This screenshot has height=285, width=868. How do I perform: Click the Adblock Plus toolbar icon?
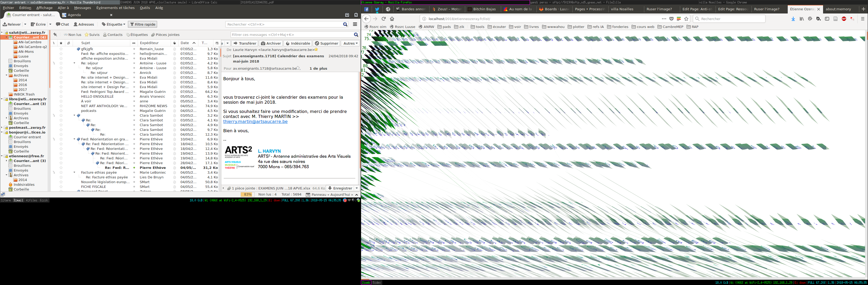click(844, 19)
